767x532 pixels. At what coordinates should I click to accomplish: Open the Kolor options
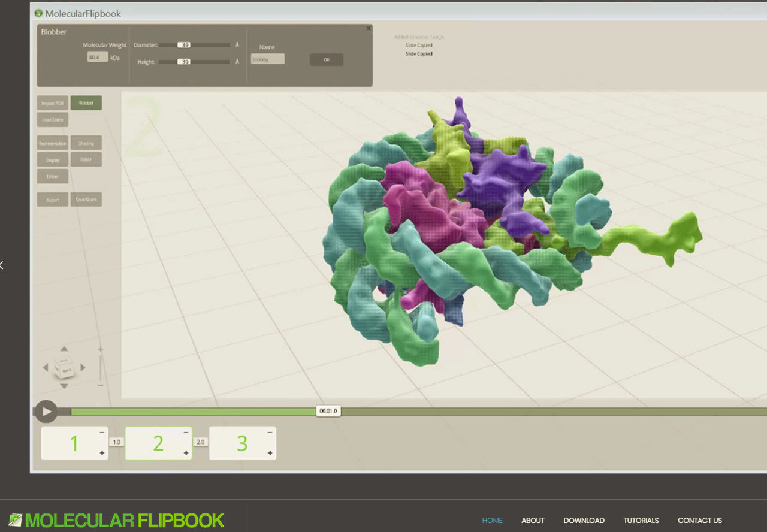[86, 159]
